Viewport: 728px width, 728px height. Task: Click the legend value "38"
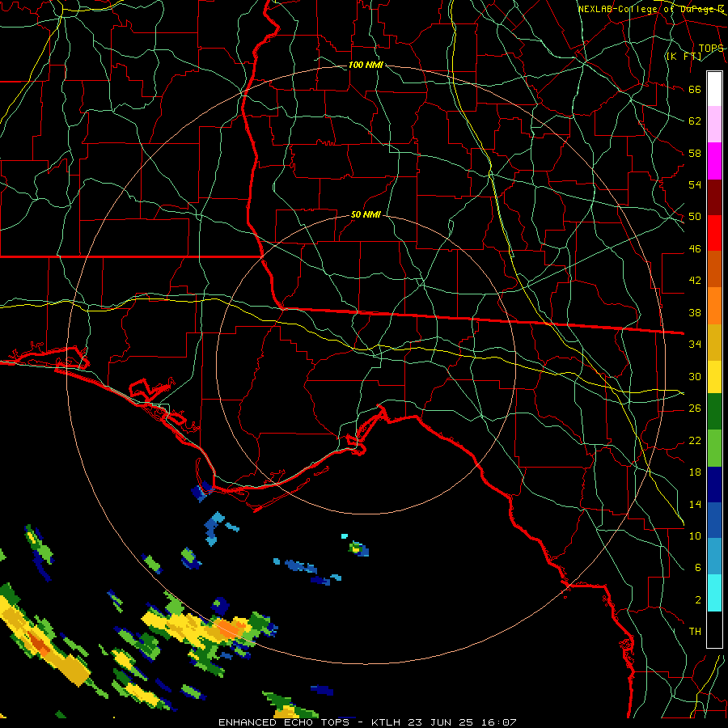[695, 313]
